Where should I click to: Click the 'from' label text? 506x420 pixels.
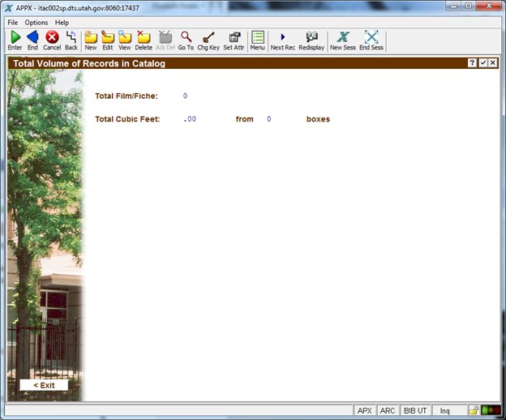click(245, 119)
